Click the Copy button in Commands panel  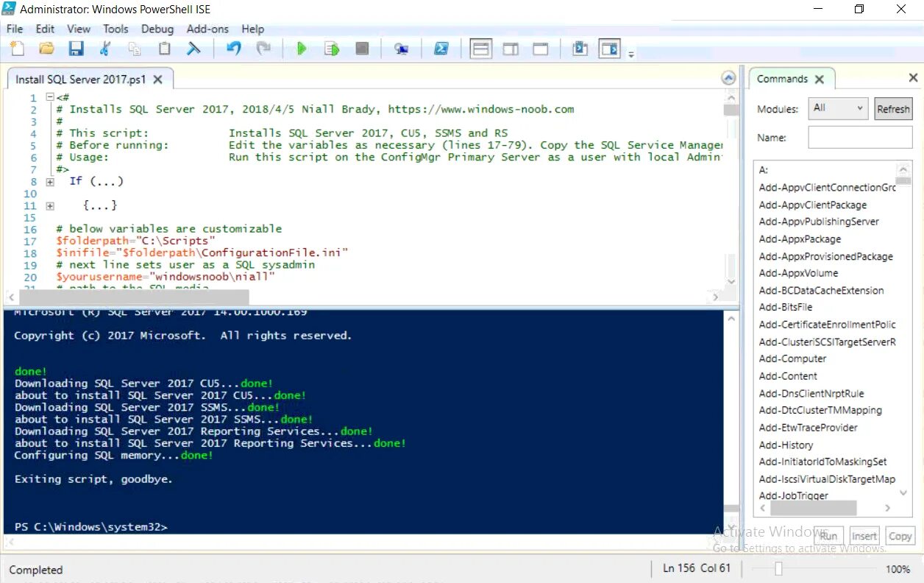tap(900, 536)
